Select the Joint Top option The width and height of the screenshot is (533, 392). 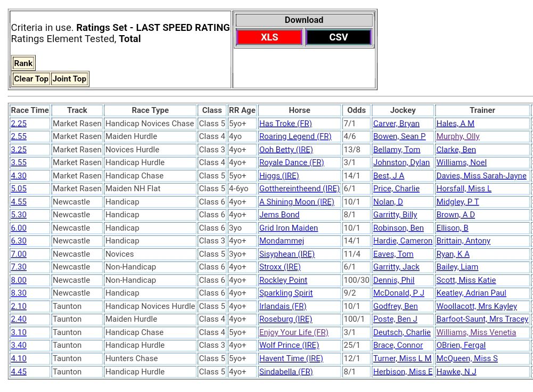tap(69, 79)
